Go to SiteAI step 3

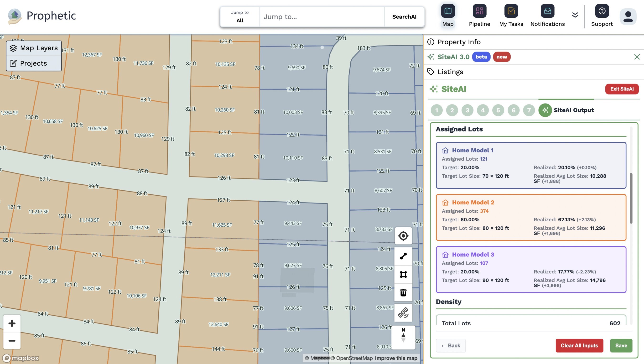pyautogui.click(x=467, y=110)
